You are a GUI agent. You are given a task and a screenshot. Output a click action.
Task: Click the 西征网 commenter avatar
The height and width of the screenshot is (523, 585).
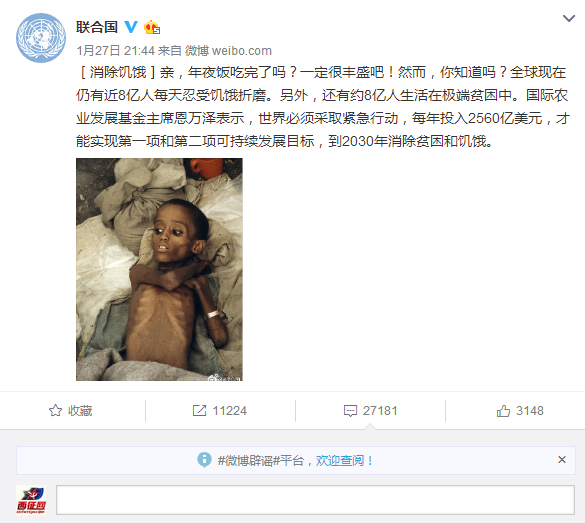click(31, 500)
